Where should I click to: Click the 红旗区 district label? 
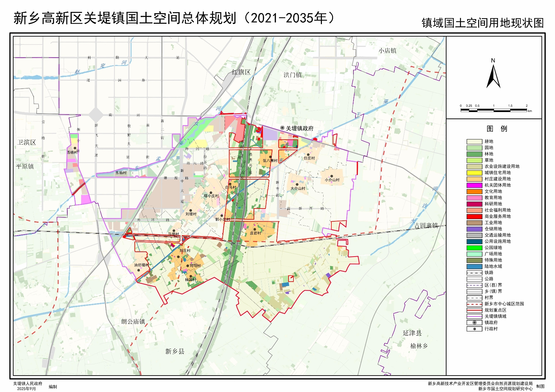(x=241, y=72)
